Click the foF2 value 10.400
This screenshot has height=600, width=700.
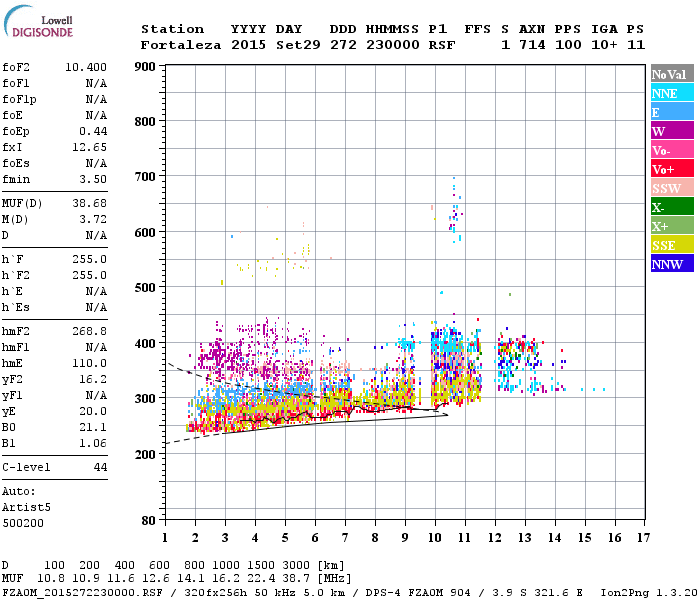tap(86, 67)
